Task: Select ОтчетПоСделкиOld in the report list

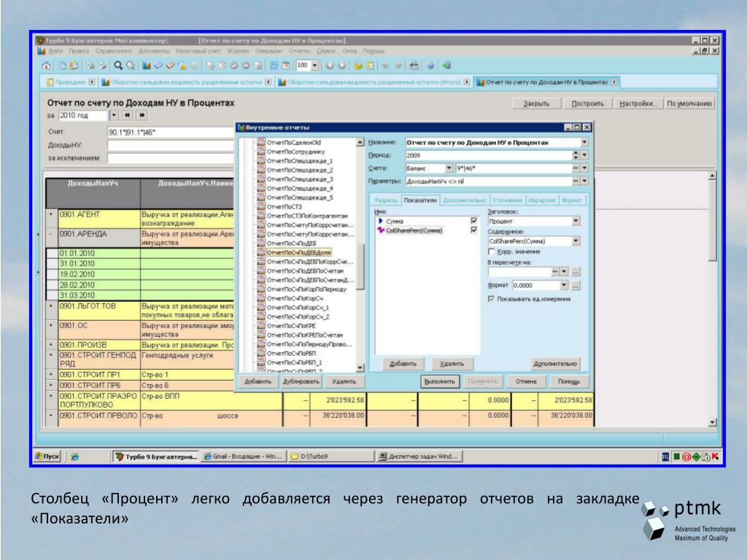Action: point(293,142)
